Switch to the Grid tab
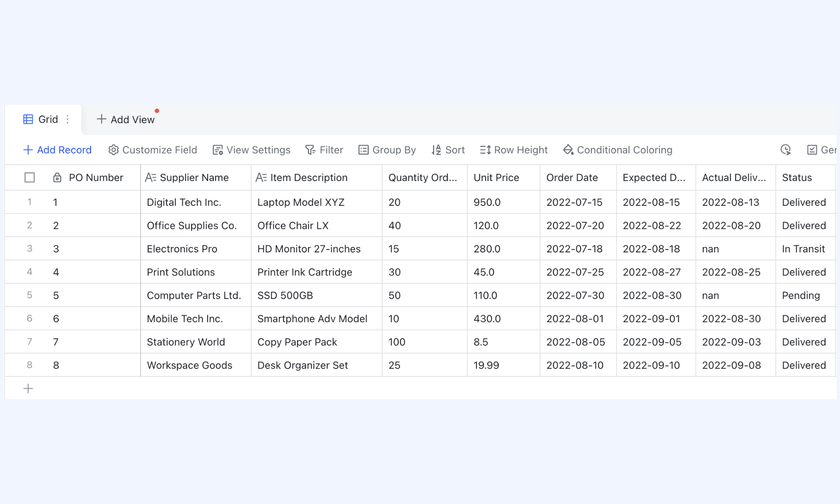 pos(43,119)
